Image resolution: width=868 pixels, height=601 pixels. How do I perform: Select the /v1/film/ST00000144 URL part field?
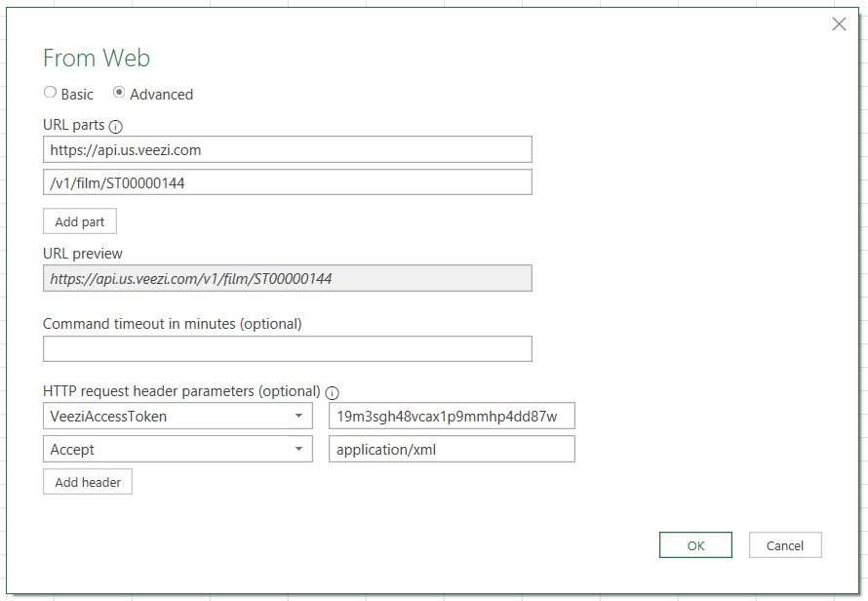pos(287,181)
